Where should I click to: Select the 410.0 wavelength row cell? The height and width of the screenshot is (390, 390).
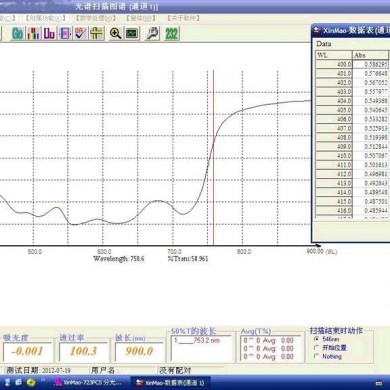tap(334, 156)
